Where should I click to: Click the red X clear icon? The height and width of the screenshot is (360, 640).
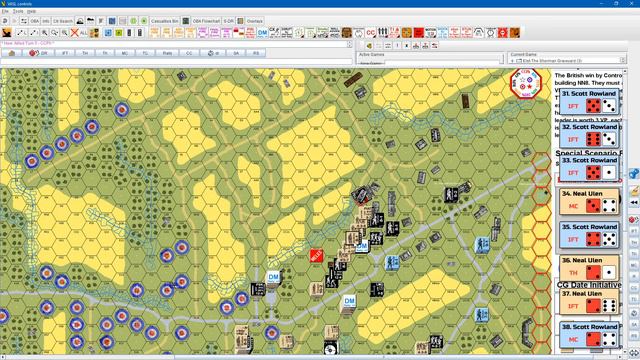coord(74,33)
